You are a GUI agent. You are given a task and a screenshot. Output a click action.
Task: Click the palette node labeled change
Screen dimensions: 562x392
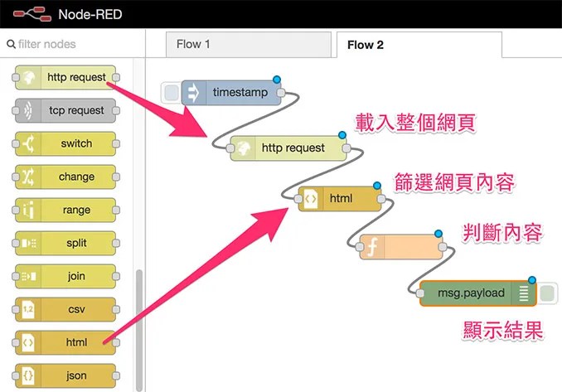point(65,177)
